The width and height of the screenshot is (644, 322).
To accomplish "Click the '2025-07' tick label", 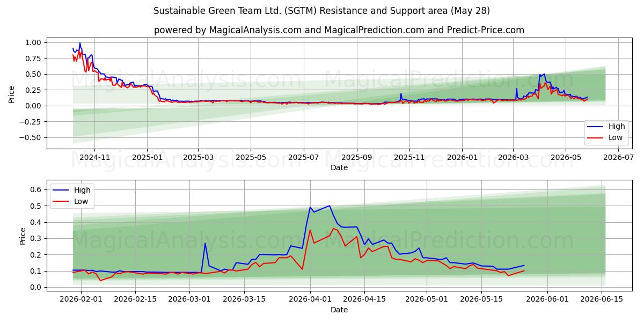I will point(304,157).
